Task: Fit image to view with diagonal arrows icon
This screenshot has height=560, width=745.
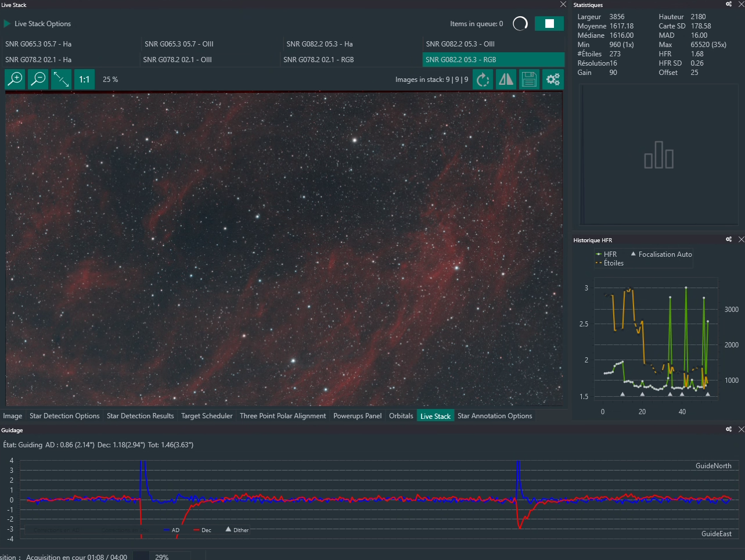Action: pos(61,79)
